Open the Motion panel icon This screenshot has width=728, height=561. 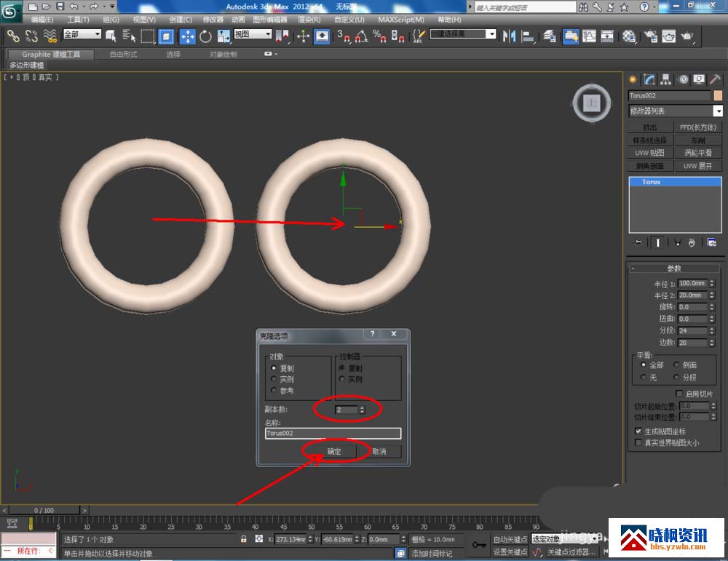pyautogui.click(x=683, y=80)
